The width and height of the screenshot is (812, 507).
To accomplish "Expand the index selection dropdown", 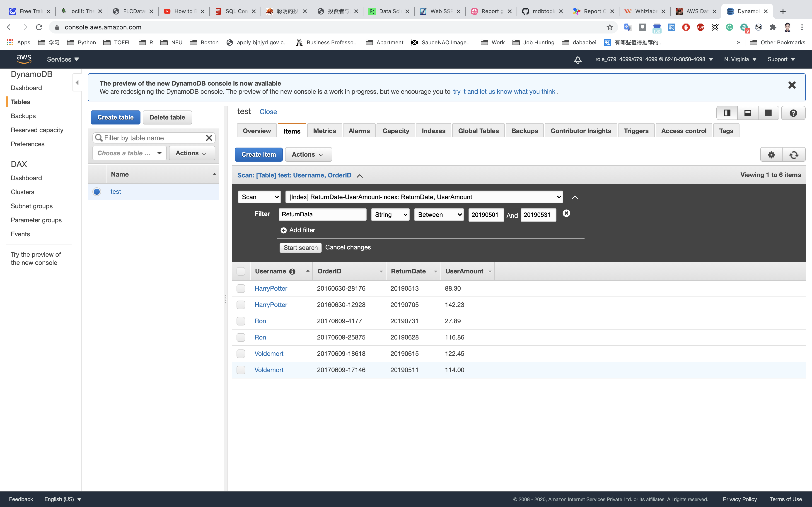I will [x=424, y=197].
